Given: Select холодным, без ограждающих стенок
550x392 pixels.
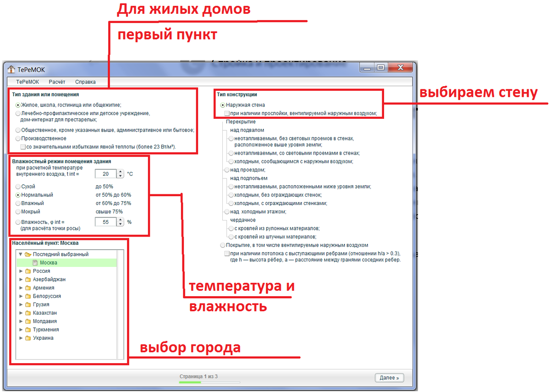Looking at the screenshot, I should (231, 195).
